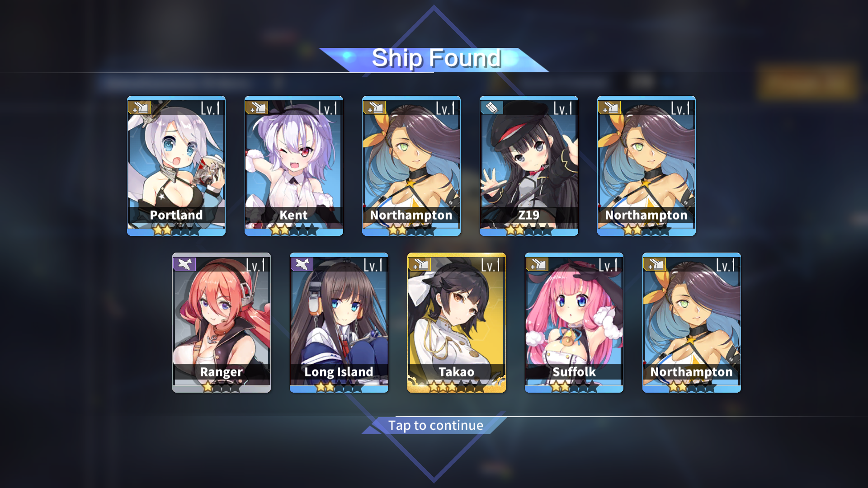
Task: Click the Ship Found title banner
Action: 435,59
